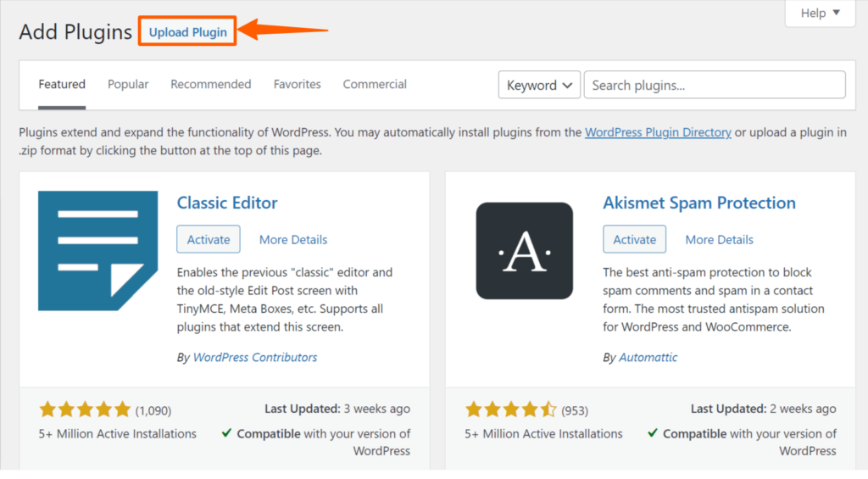The width and height of the screenshot is (868, 479).
Task: Open the Recommended tab
Action: click(211, 84)
